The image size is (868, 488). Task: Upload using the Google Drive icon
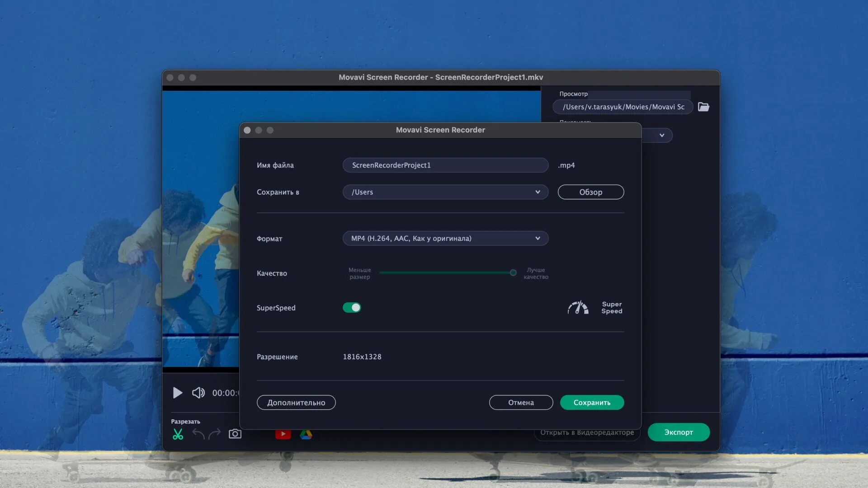[306, 435]
